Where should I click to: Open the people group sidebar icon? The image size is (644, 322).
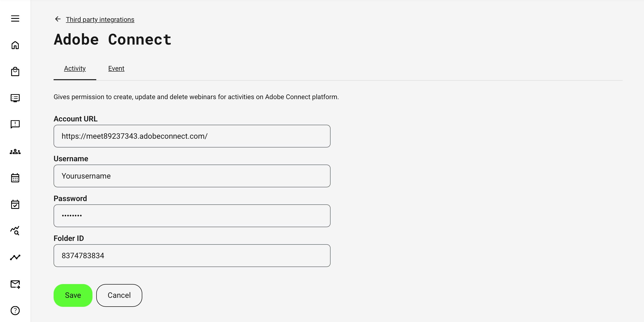tap(15, 152)
